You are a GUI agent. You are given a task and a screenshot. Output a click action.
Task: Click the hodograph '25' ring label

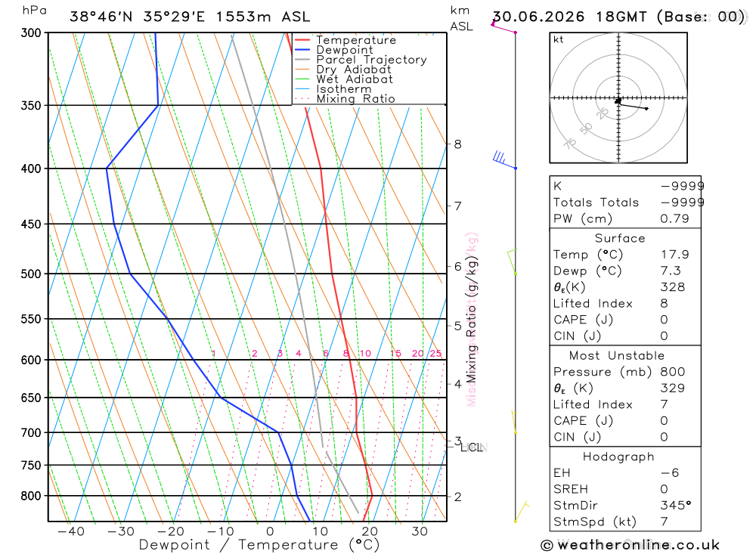(603, 114)
